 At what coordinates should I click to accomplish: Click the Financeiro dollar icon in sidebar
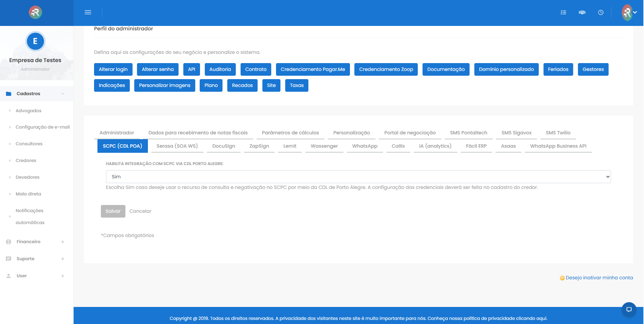[x=9, y=242]
